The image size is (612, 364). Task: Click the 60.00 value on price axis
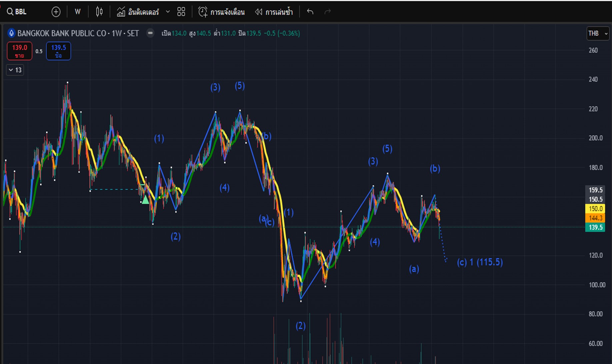(595, 343)
